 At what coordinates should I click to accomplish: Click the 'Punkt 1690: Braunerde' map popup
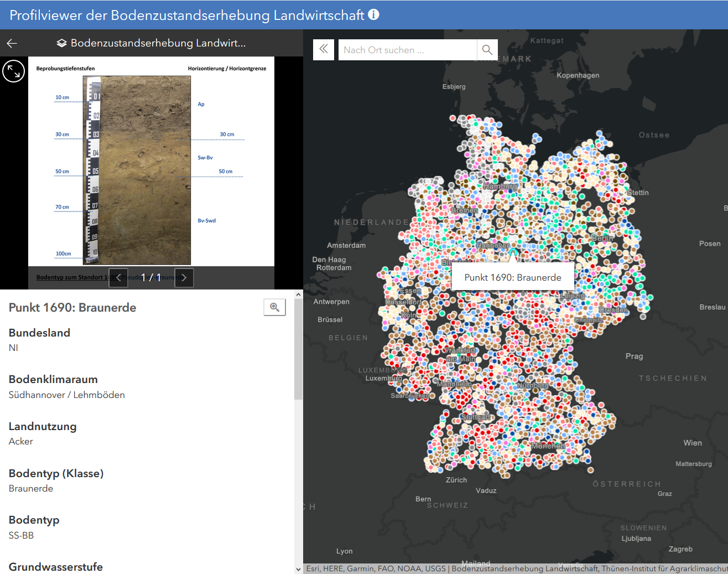point(513,277)
